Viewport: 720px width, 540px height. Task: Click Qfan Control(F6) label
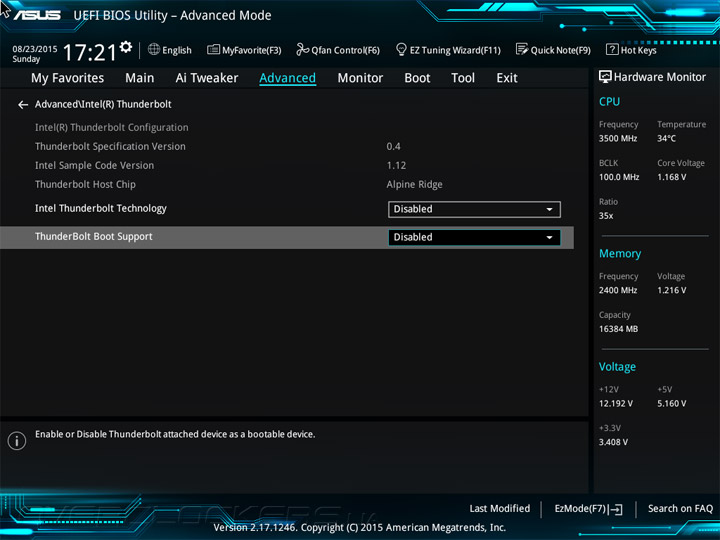click(x=345, y=50)
